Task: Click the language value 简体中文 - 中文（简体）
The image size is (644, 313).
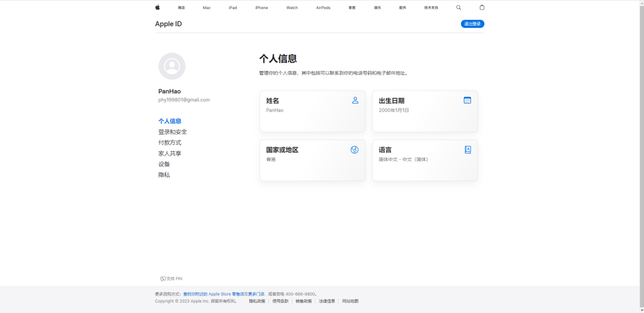Action: (x=403, y=159)
